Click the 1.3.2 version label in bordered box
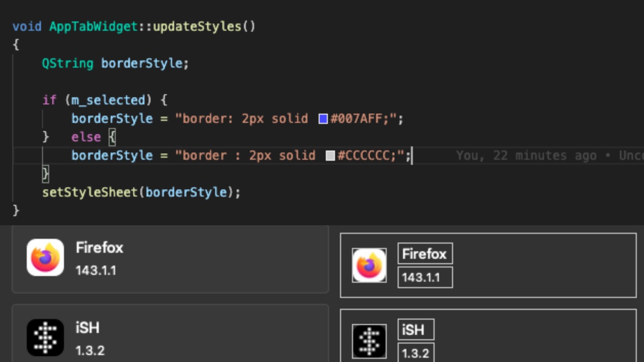 coord(416,353)
